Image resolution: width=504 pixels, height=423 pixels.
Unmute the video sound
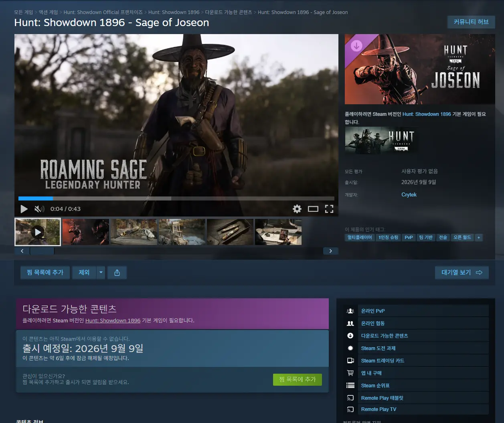tap(39, 209)
